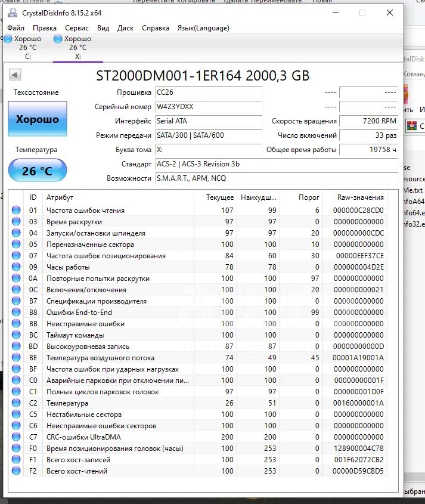425x504 pixels.
Task: Click status circle for Таймаут команды row
Action: click(16, 335)
